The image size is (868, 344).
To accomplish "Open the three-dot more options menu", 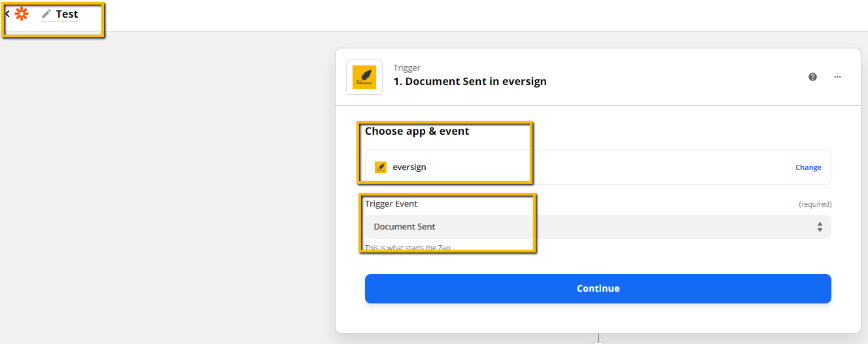I will tap(837, 77).
